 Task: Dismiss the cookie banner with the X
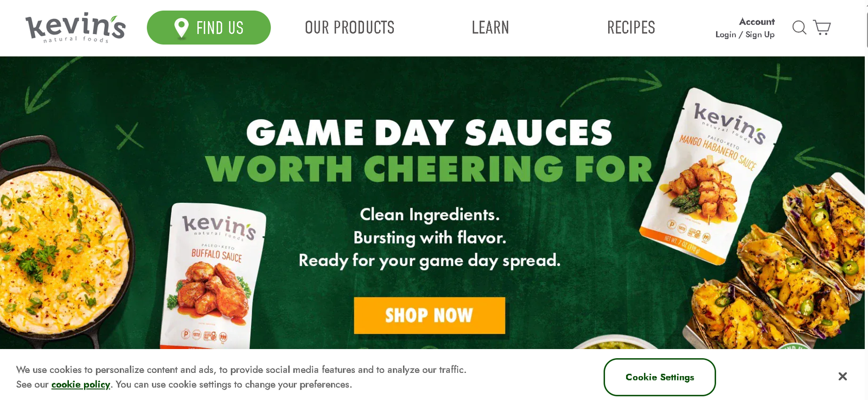pyautogui.click(x=843, y=376)
